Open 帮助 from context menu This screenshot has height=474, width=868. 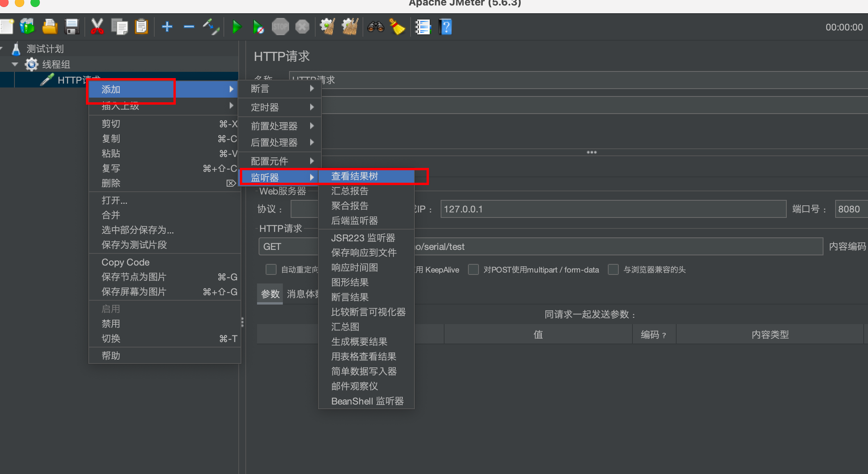click(x=164, y=356)
